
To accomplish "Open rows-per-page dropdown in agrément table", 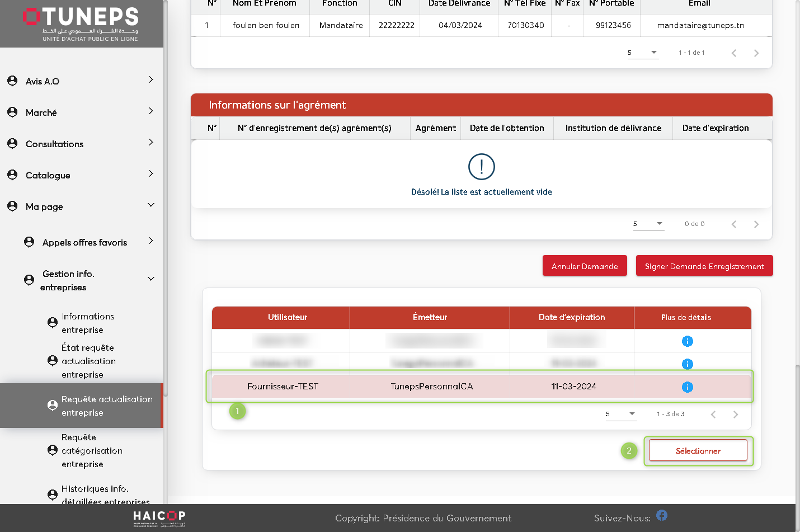I will (x=648, y=224).
